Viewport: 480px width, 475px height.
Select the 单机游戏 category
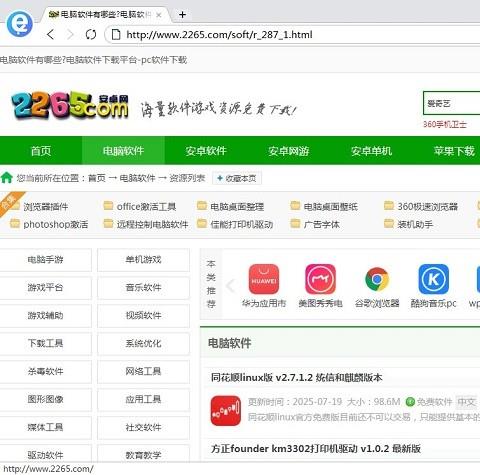[143, 259]
